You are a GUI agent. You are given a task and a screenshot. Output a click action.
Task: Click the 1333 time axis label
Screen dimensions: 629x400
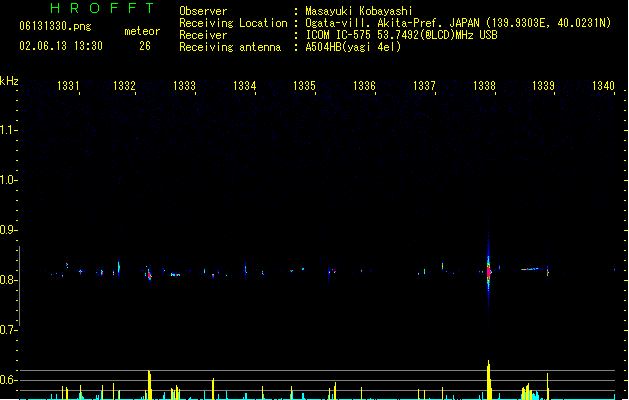tap(184, 86)
